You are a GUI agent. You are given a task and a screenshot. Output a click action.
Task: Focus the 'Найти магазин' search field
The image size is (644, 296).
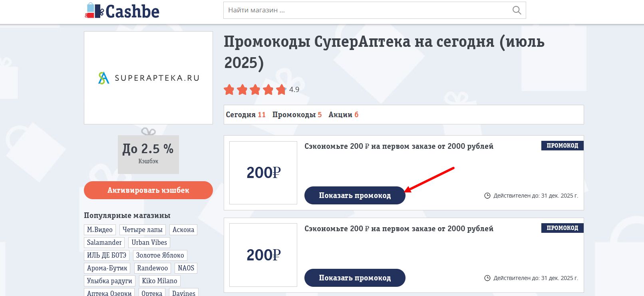[374, 10]
